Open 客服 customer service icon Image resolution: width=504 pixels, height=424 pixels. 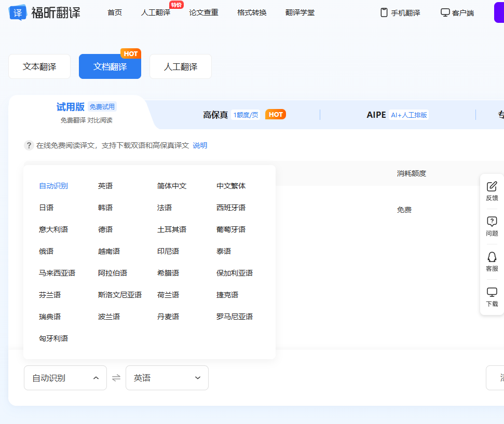click(492, 257)
